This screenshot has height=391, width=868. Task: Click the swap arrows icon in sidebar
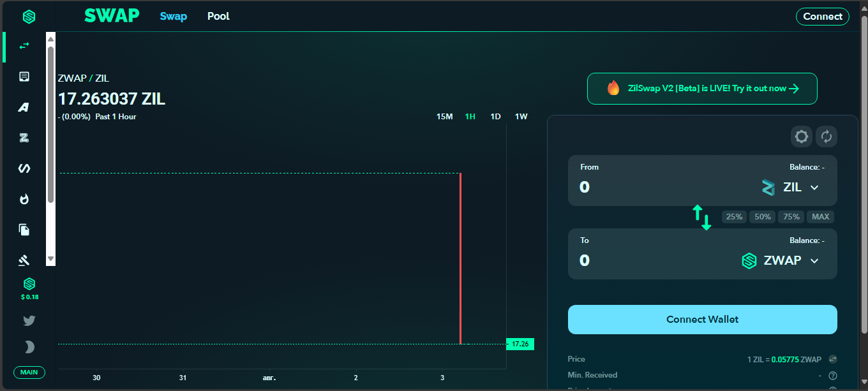pos(24,46)
